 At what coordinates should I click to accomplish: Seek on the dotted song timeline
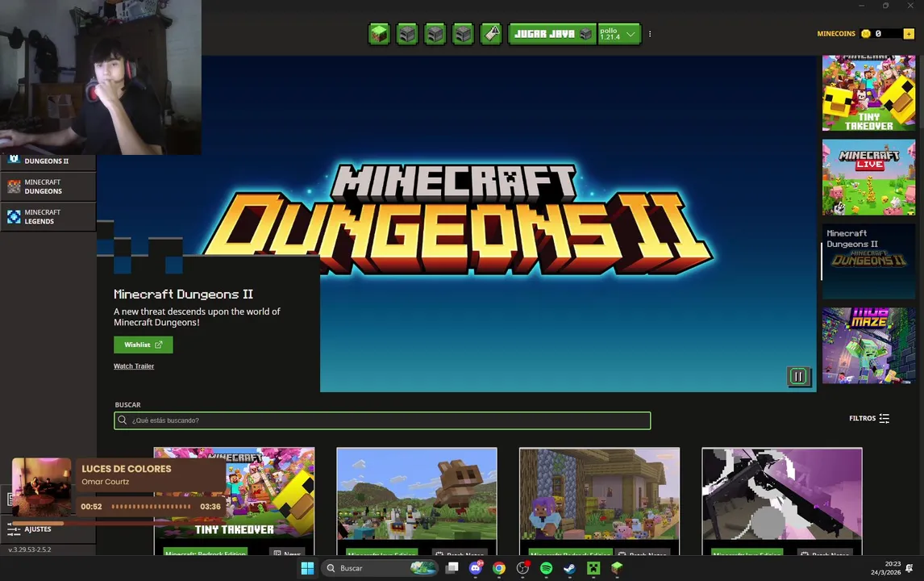click(x=151, y=507)
